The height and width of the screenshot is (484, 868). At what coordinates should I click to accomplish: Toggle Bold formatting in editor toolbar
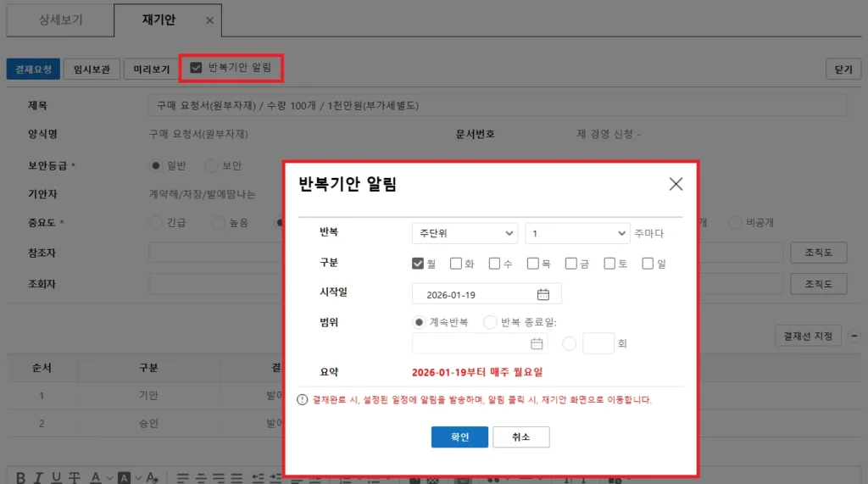coord(20,477)
